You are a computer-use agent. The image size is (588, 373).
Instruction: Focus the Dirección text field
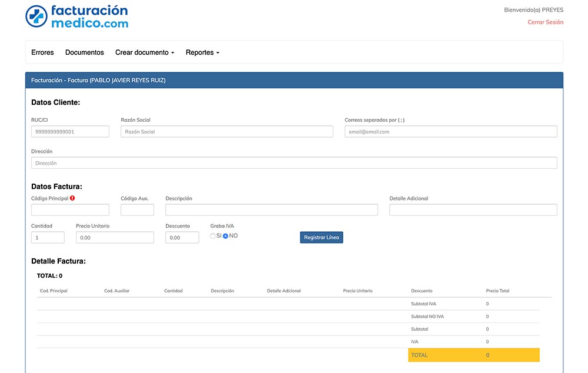(x=294, y=163)
